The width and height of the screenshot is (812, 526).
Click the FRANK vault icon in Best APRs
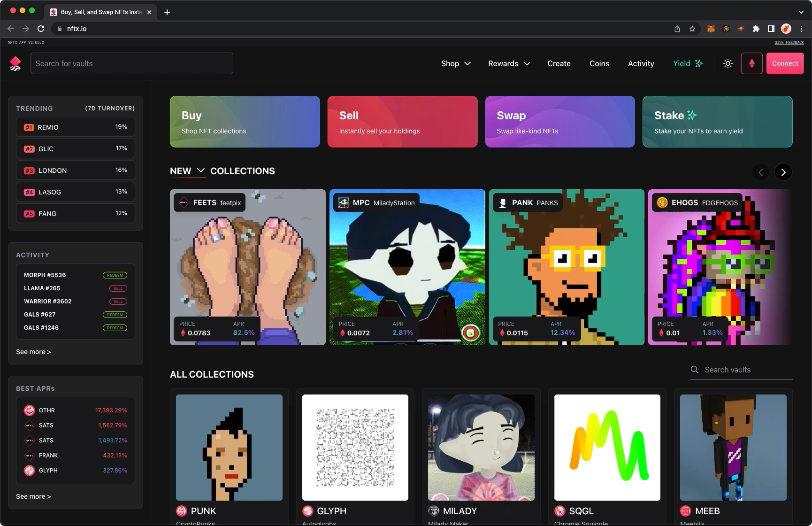(30, 456)
